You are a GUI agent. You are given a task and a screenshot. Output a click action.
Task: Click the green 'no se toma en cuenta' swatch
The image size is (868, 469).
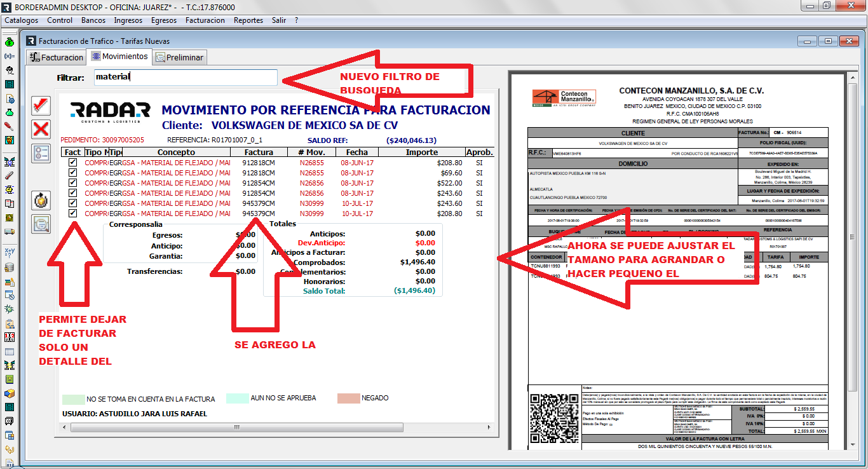click(73, 399)
